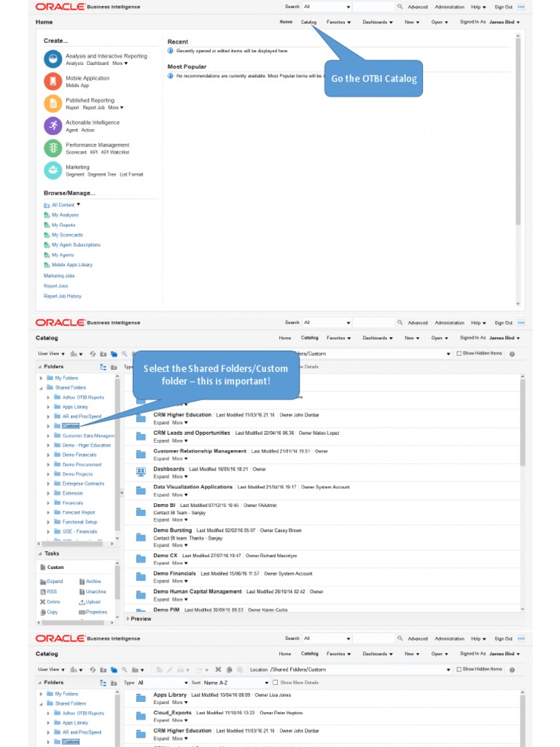The width and height of the screenshot is (560, 747).
Task: Expand the Preview section
Action: [128, 619]
